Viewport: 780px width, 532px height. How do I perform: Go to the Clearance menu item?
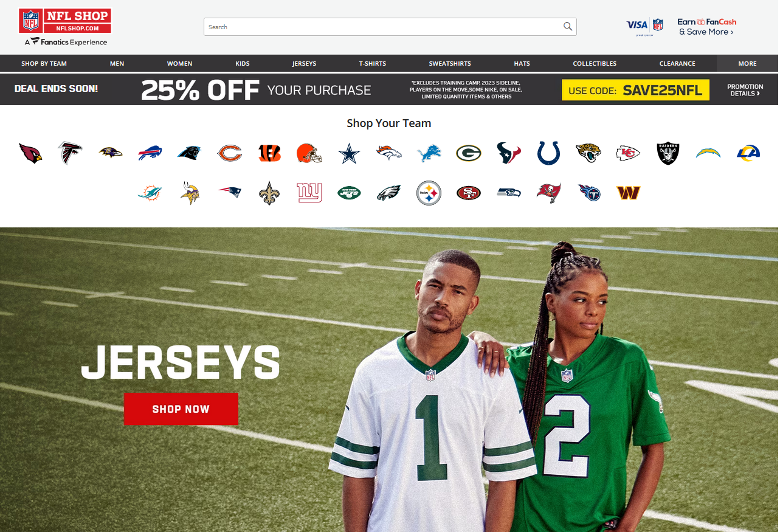[x=677, y=63]
